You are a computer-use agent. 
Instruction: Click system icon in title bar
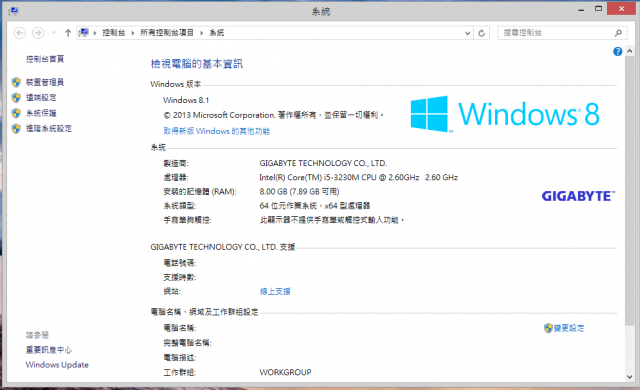(x=13, y=11)
